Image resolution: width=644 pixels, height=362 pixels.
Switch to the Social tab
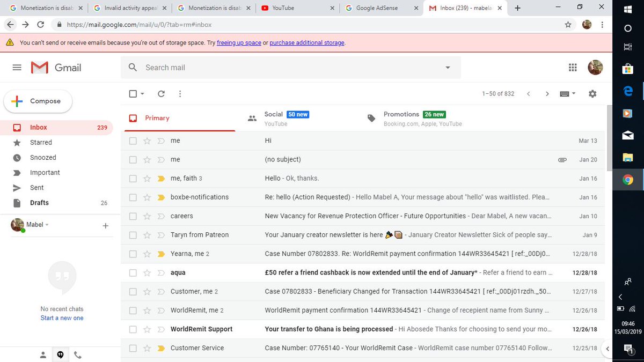[295, 119]
